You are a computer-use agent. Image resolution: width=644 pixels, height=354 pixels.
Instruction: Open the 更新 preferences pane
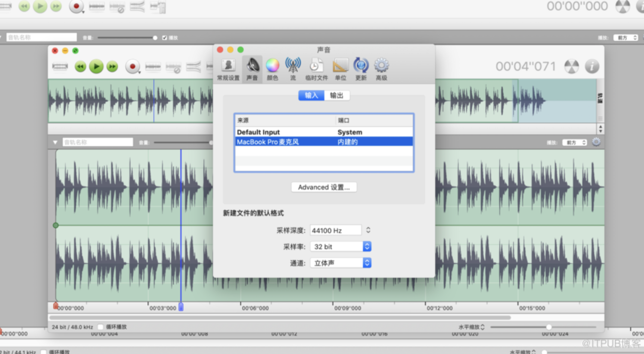click(x=361, y=68)
